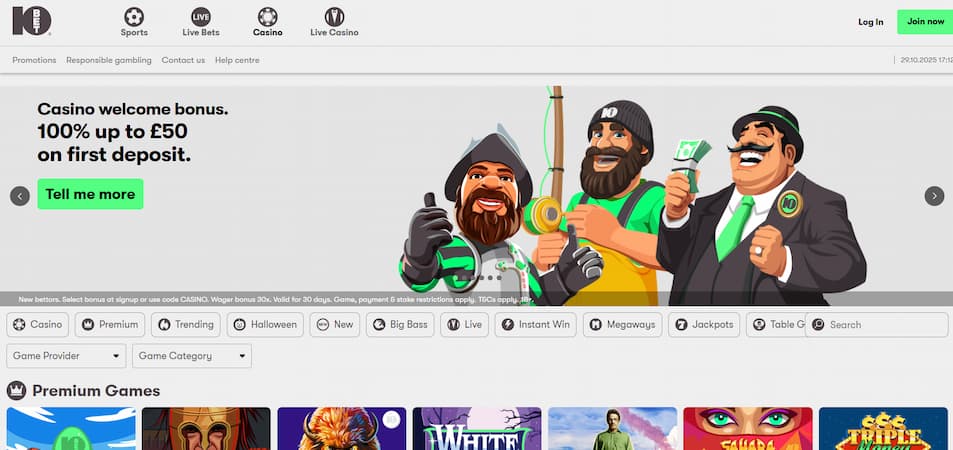Click the 10bet logo icon

tap(33, 21)
